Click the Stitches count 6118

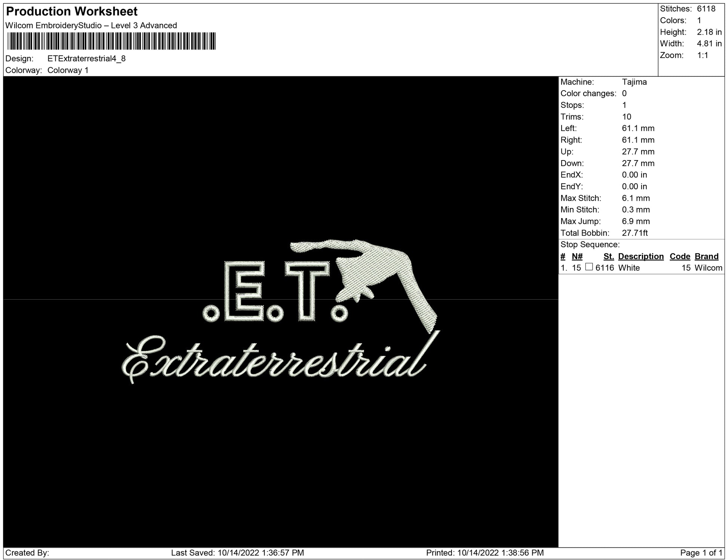tap(706, 9)
